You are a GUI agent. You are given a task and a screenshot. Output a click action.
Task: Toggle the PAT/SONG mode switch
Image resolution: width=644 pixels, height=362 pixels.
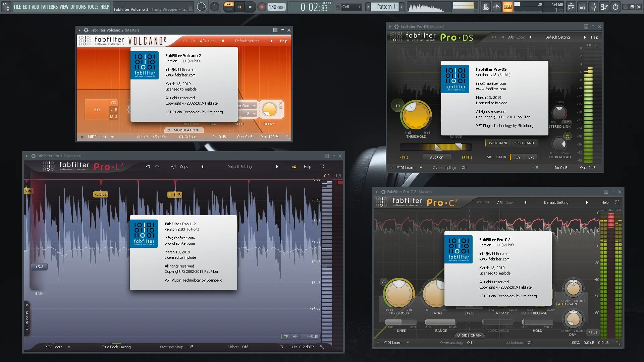click(x=229, y=7)
